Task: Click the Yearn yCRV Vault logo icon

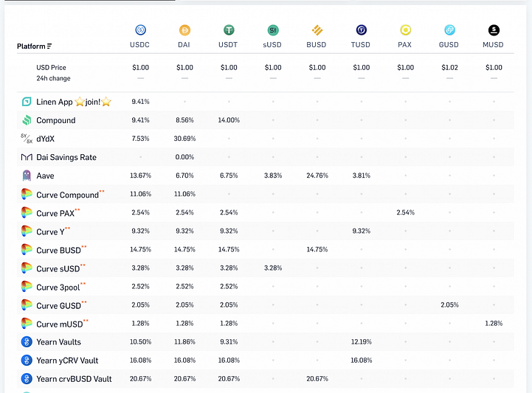Action: [27, 360]
